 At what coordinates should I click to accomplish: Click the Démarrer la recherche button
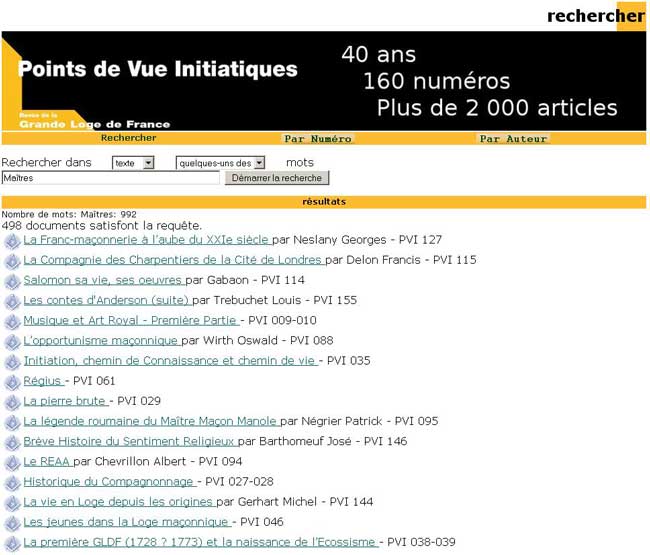pos(277,178)
